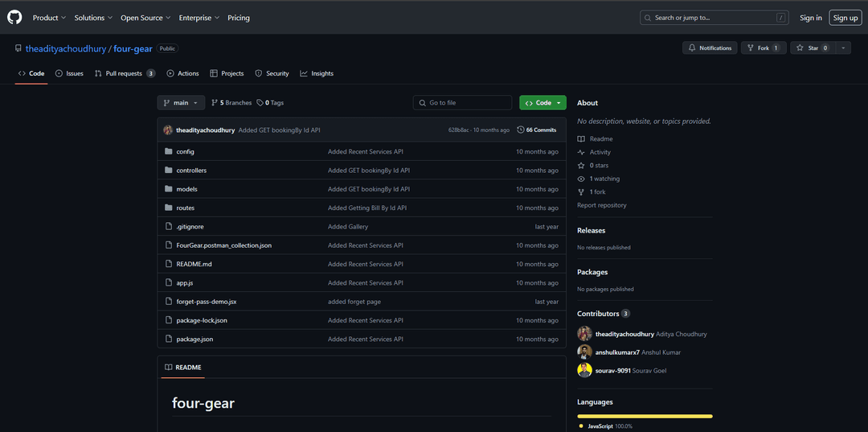Open the Security tab
Viewport: 868px width, 432px height.
click(x=272, y=73)
